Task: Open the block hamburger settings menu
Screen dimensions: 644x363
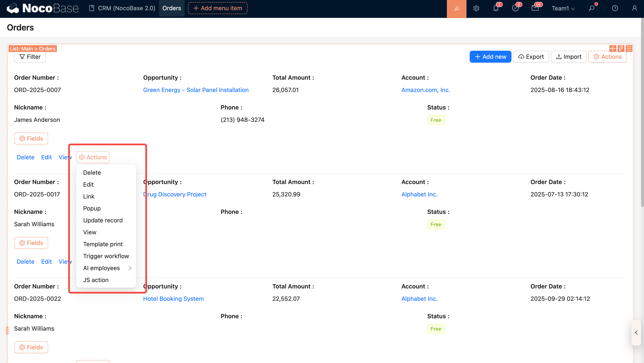Action: (629, 49)
